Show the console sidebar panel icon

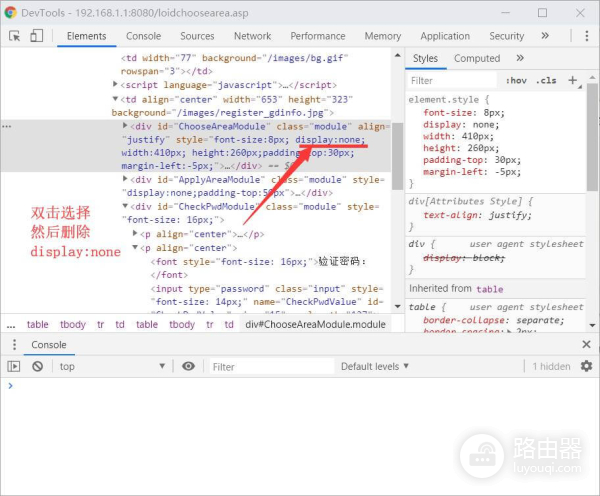14,367
